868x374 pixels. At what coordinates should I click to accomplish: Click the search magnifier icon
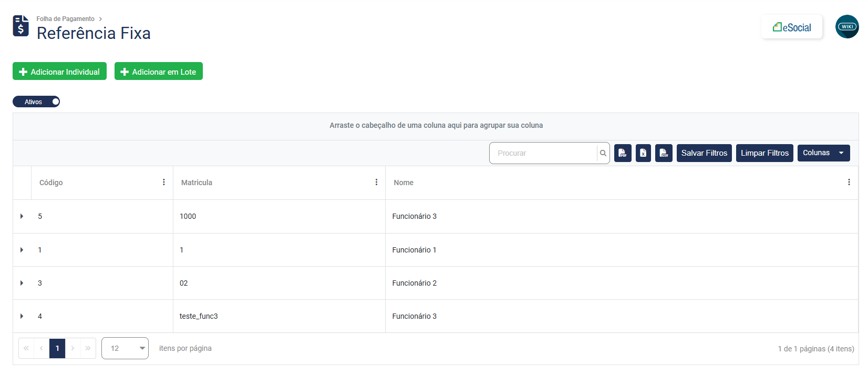coord(603,153)
